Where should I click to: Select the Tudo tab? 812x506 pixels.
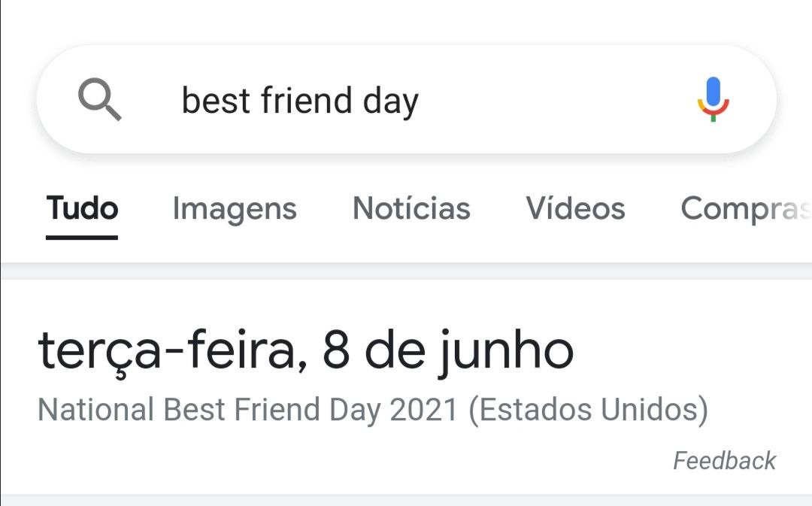[x=83, y=208]
